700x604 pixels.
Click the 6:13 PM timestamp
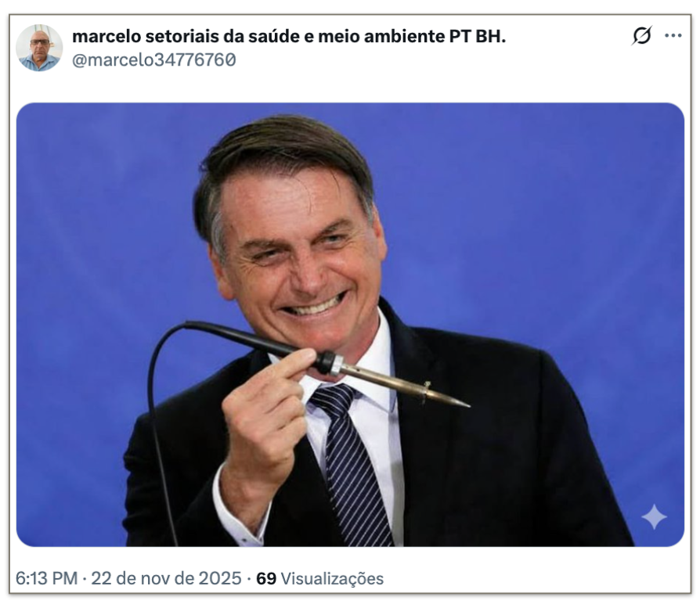[46, 578]
